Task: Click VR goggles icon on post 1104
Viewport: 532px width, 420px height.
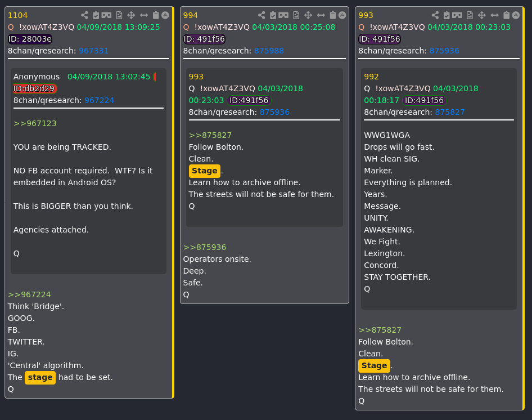Action: [106, 15]
